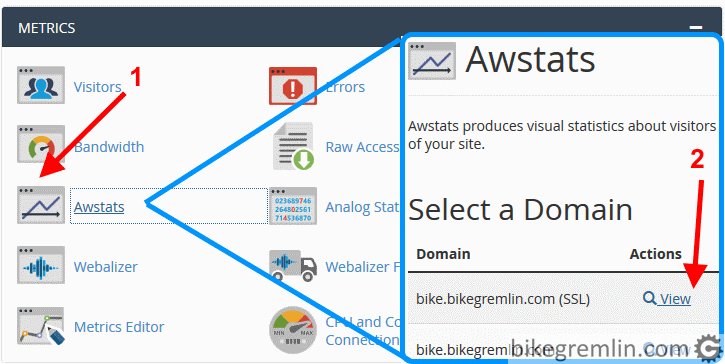
Task: Click the Domain column header
Action: point(443,254)
